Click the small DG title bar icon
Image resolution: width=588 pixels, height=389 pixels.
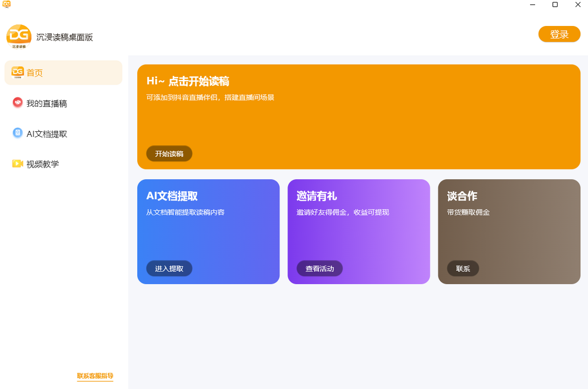[6, 4]
